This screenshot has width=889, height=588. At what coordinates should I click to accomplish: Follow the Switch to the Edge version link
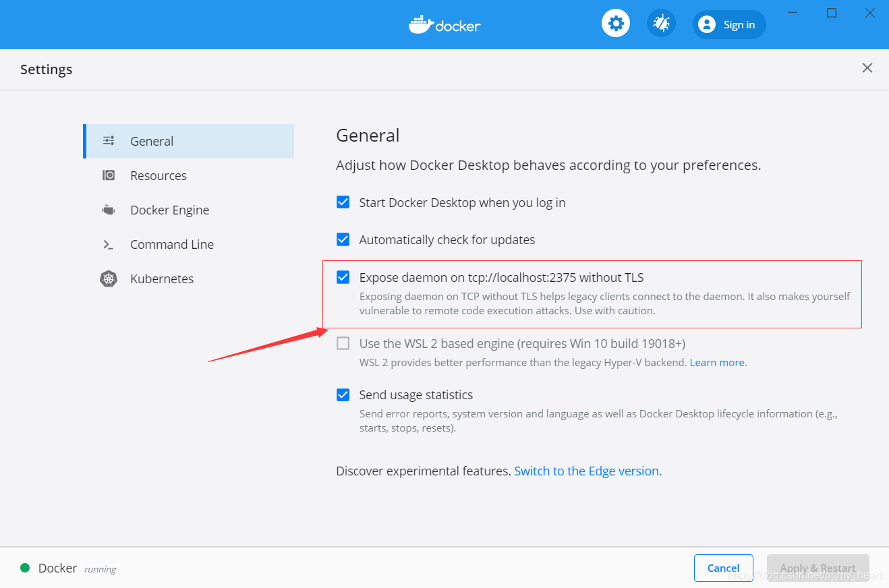point(587,471)
